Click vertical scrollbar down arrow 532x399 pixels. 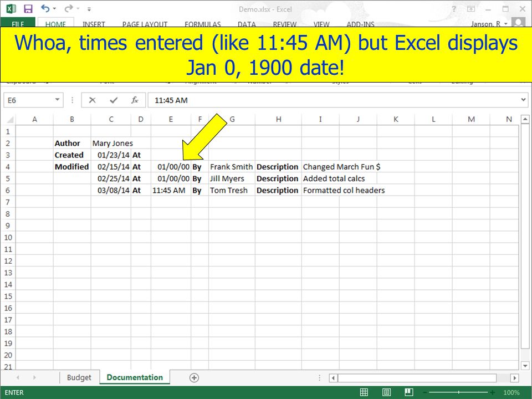coord(525,365)
